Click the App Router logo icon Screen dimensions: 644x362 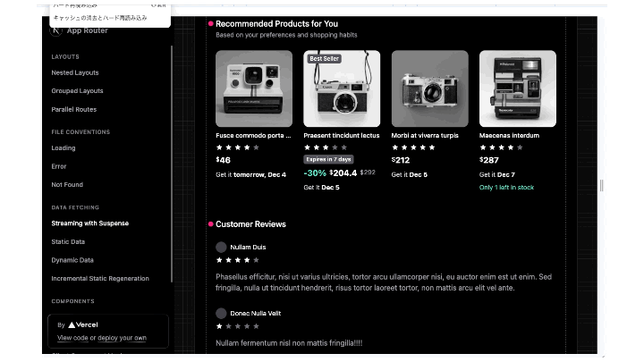click(x=55, y=29)
